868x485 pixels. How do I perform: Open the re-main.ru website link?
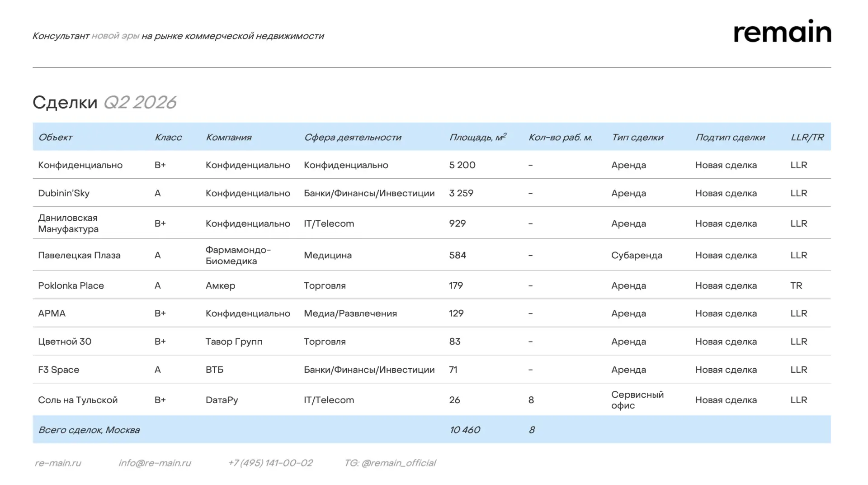pyautogui.click(x=58, y=463)
